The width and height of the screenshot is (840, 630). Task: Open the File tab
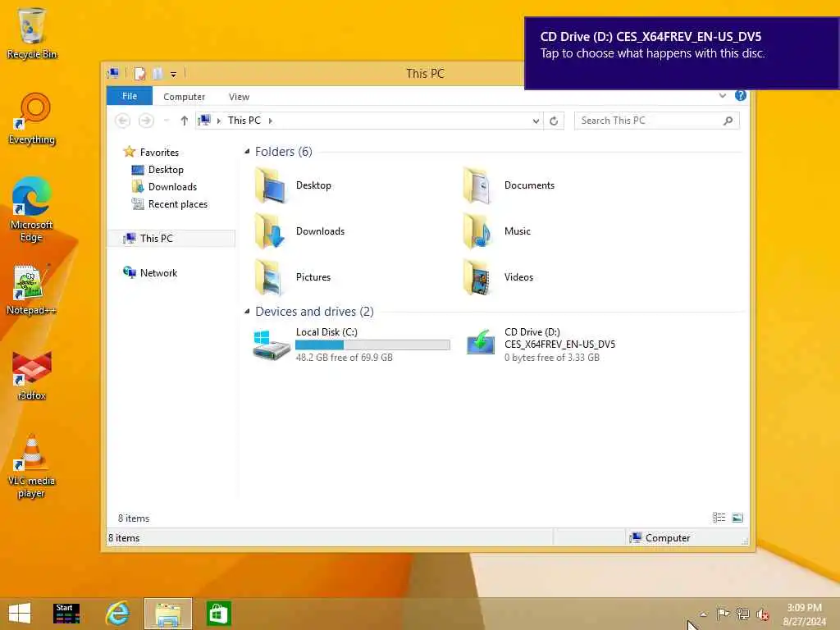point(130,96)
